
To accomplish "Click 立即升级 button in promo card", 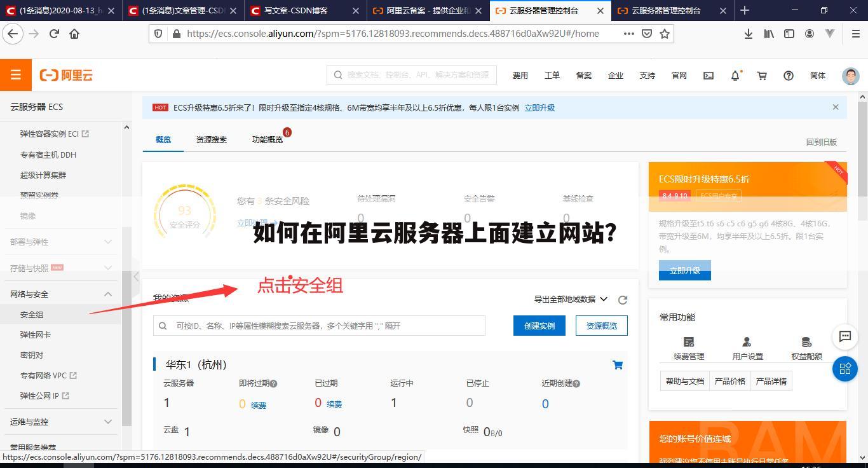I will coord(685,270).
